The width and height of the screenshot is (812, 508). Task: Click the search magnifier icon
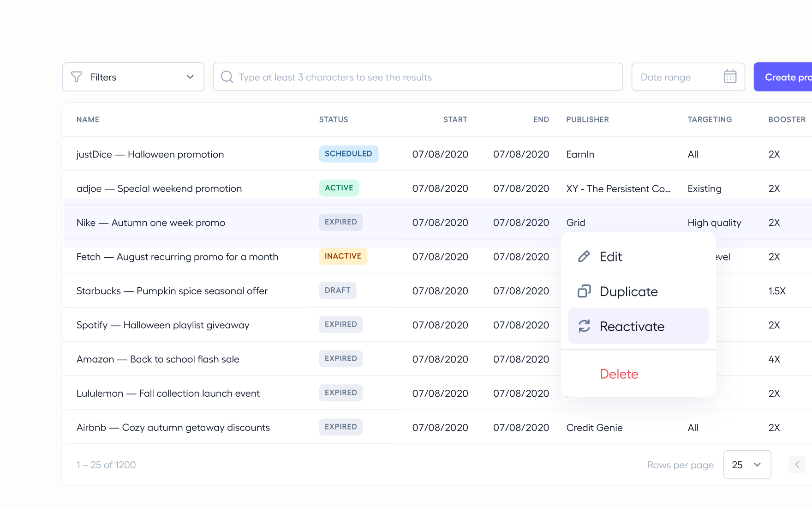(227, 77)
